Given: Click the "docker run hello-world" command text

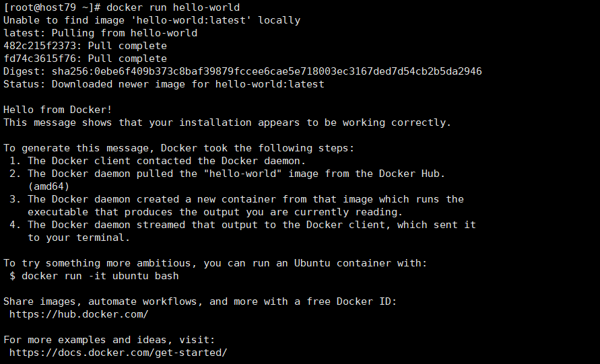Looking at the screenshot, I should [x=173, y=7].
